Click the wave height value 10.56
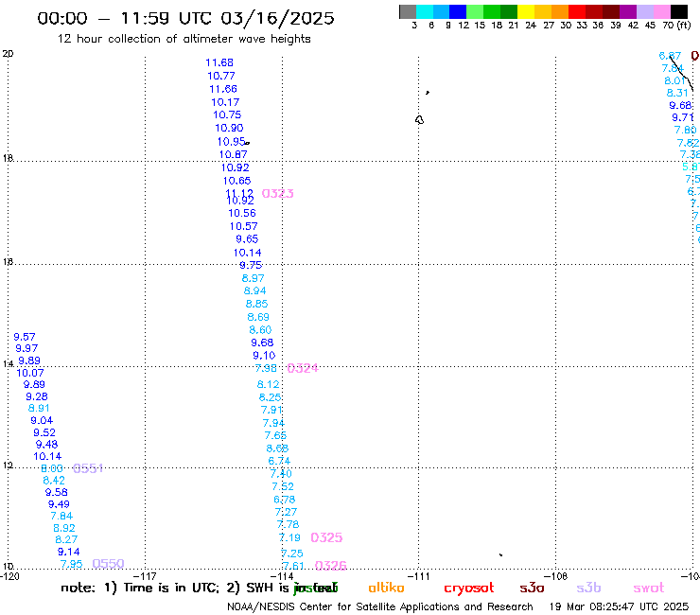 242,213
